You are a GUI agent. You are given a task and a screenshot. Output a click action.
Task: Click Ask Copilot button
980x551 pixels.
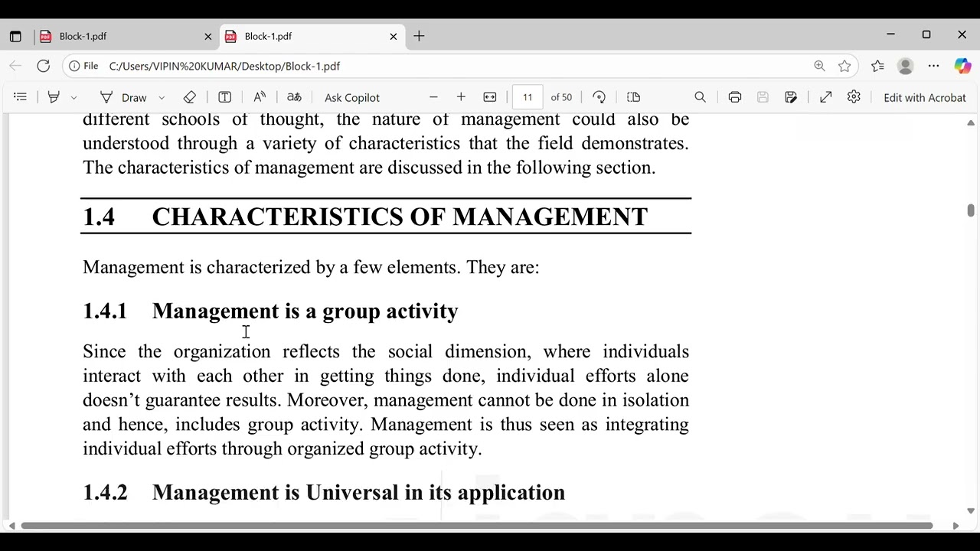(x=352, y=97)
